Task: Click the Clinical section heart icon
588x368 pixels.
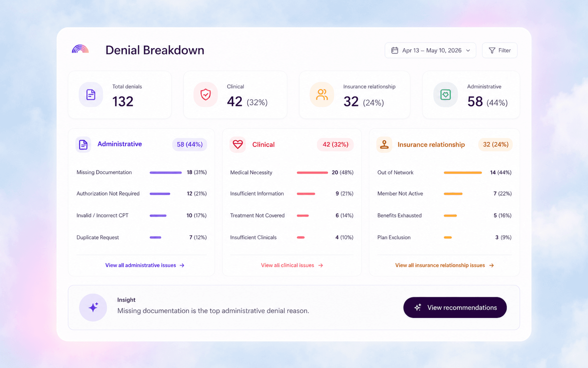Action: (x=238, y=145)
